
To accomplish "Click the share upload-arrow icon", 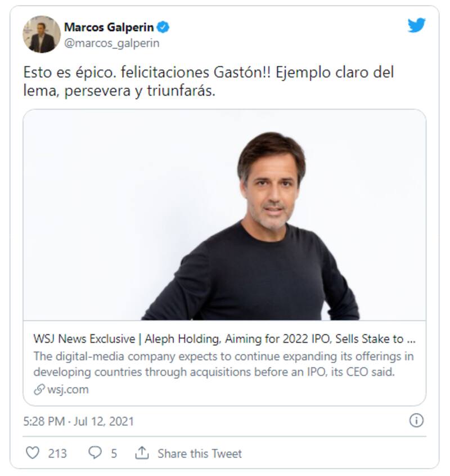I will click(x=142, y=453).
